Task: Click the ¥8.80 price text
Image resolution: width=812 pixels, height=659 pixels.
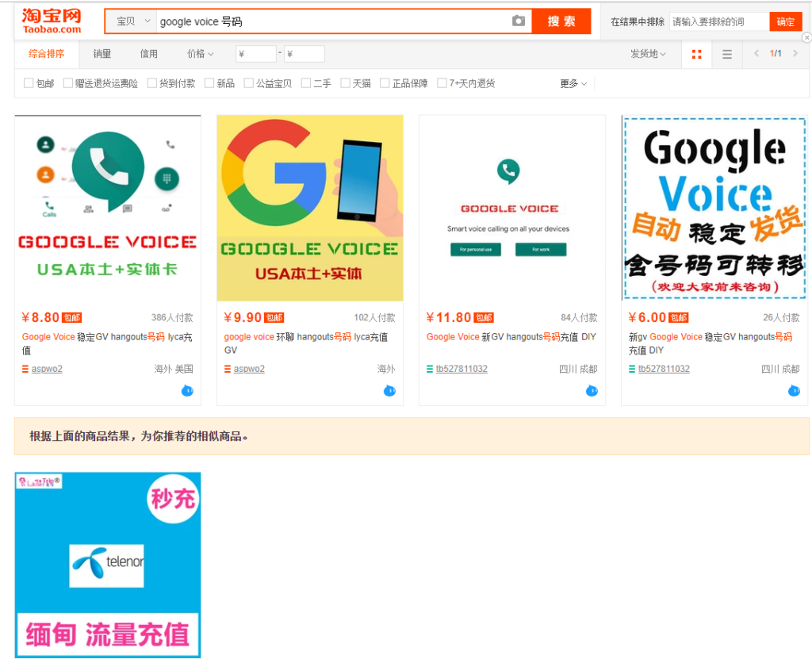Action: click(40, 317)
